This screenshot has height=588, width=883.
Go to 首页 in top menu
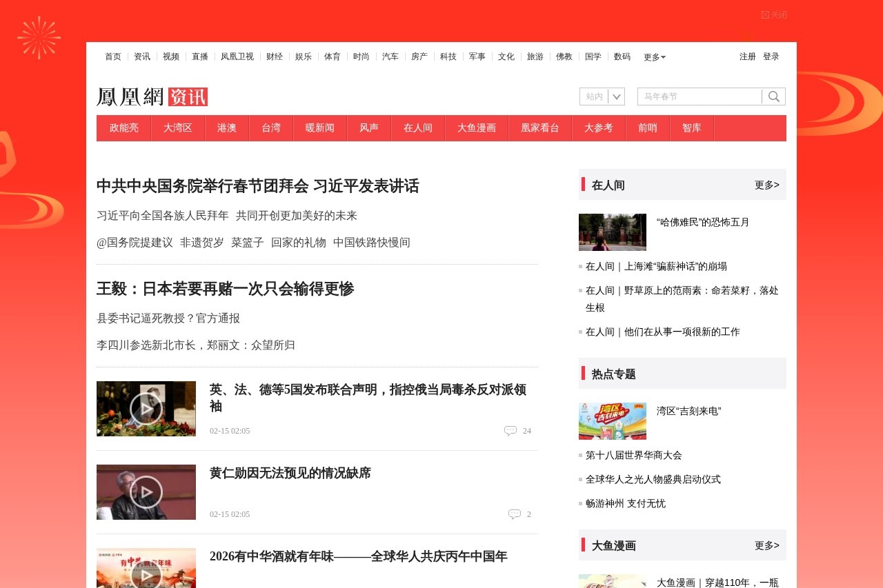coord(113,57)
